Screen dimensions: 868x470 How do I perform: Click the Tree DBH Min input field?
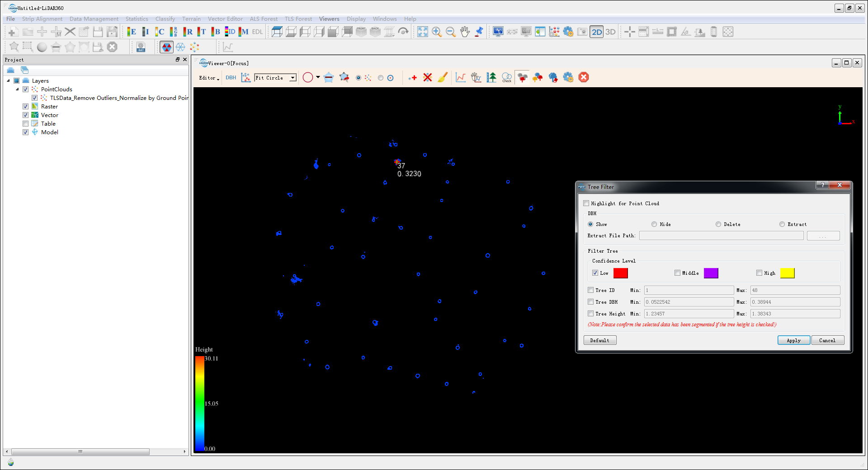tap(689, 302)
